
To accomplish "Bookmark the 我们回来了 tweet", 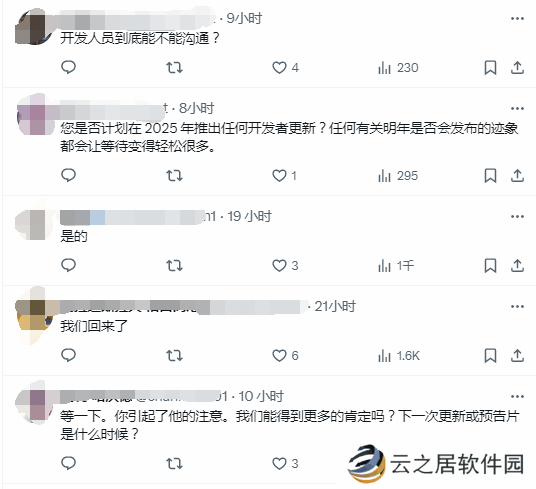I will click(x=491, y=356).
